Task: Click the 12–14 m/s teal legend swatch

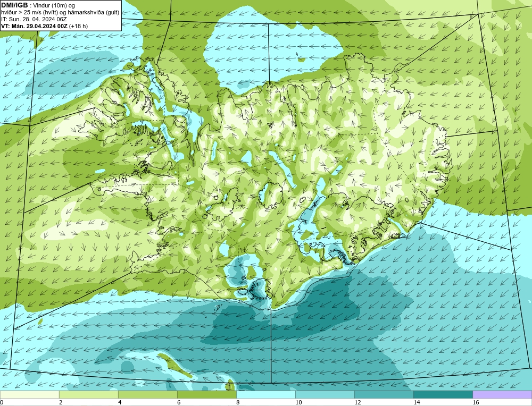Action: coord(384,394)
